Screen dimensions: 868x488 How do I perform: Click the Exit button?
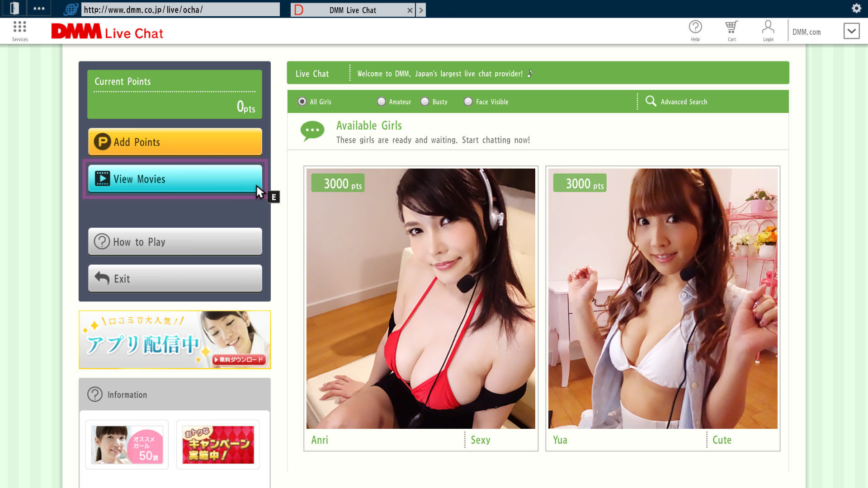pos(175,279)
